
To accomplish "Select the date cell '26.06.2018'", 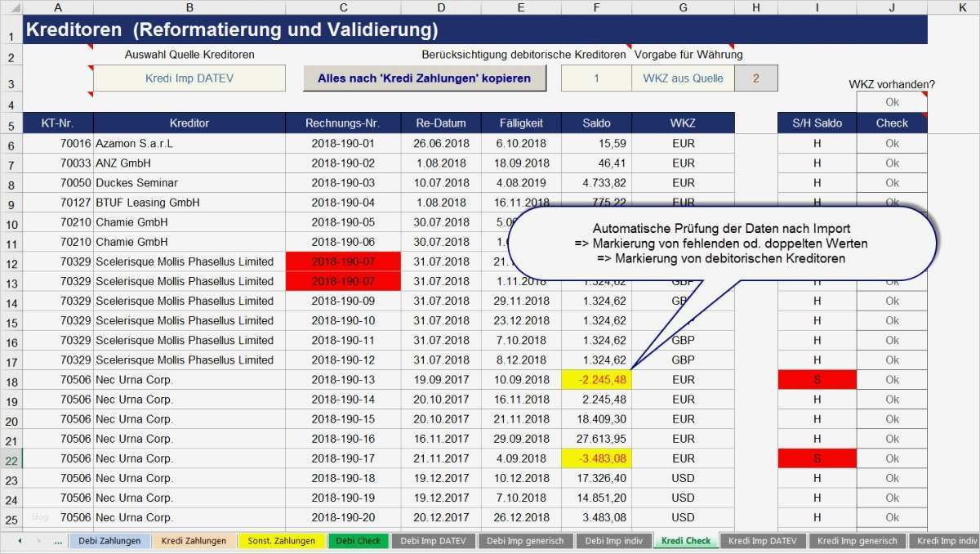I will point(441,144).
